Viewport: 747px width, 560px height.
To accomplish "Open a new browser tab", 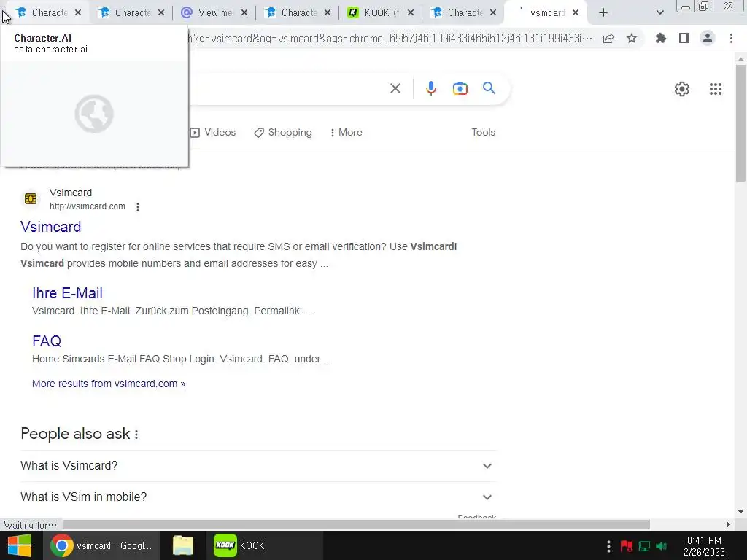I will point(603,13).
